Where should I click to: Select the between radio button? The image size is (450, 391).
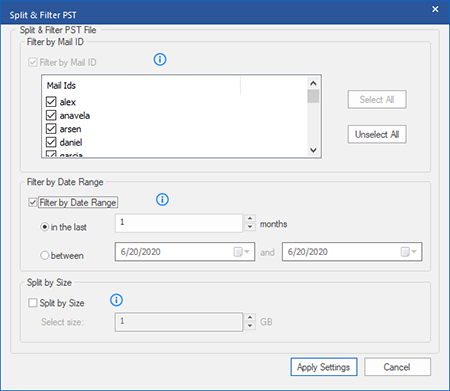tap(45, 256)
